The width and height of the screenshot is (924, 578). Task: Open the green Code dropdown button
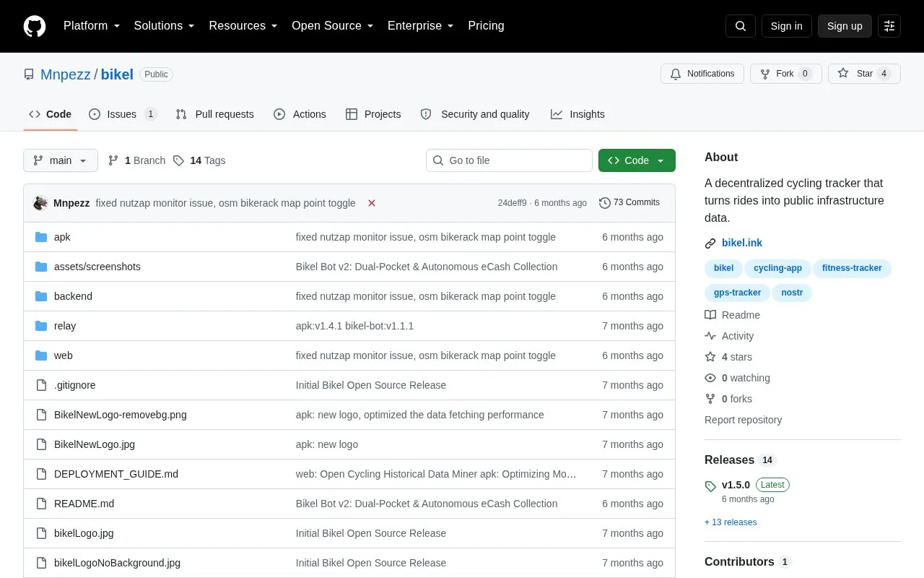(x=637, y=160)
